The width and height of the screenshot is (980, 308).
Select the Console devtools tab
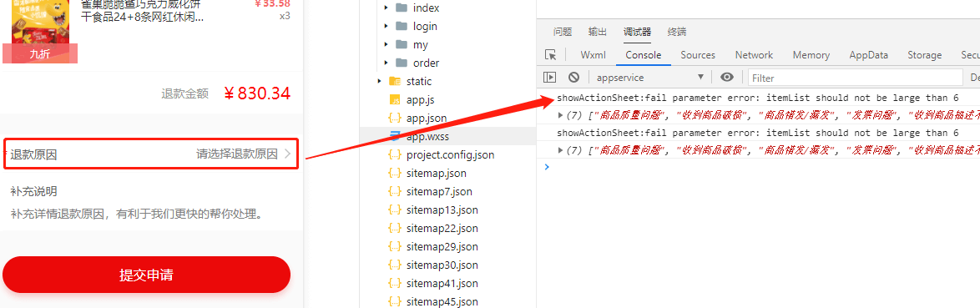point(644,55)
